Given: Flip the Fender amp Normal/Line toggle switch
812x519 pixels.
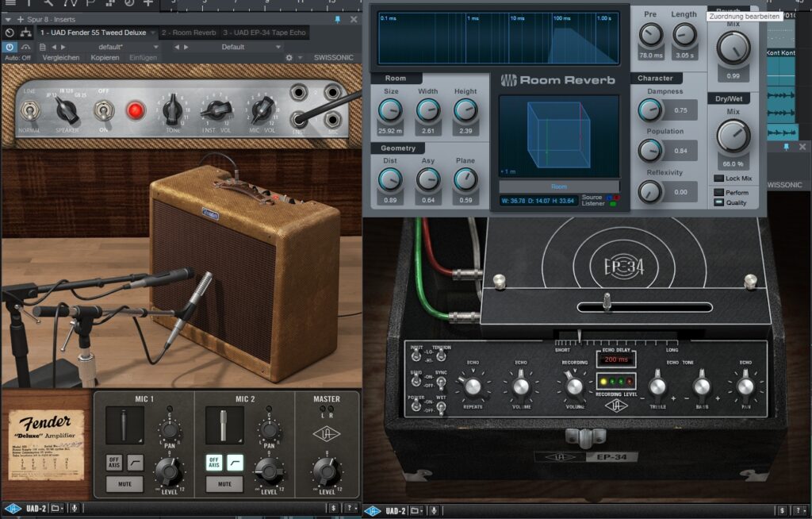Looking at the screenshot, I should click(30, 111).
